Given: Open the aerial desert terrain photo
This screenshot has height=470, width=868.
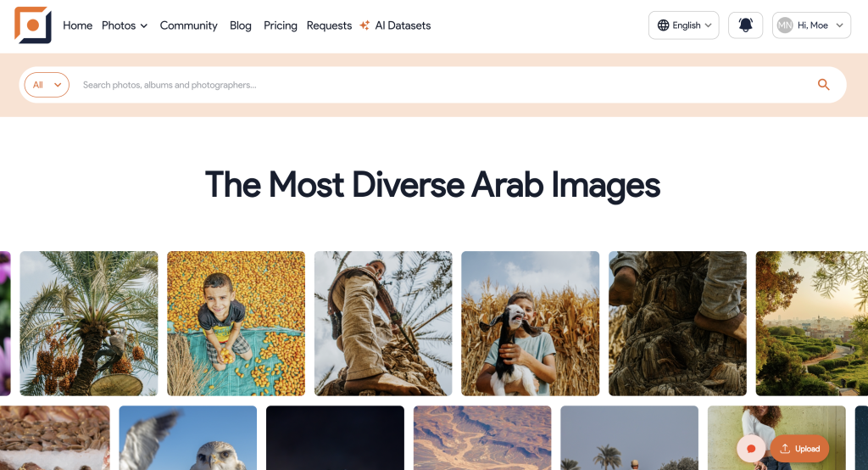Looking at the screenshot, I should pyautogui.click(x=482, y=438).
